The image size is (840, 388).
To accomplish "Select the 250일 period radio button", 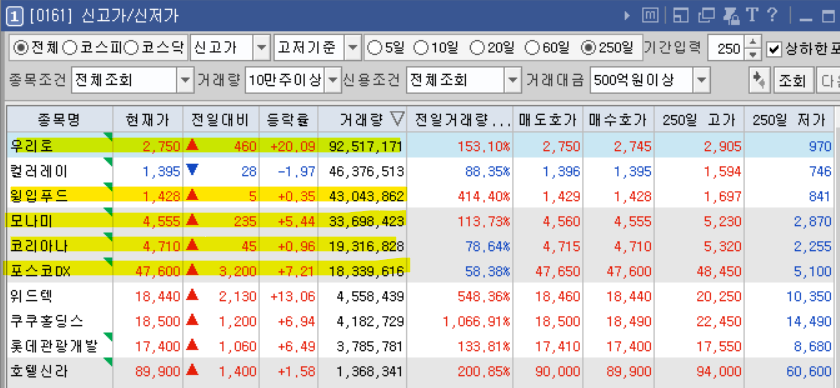I will pos(588,49).
